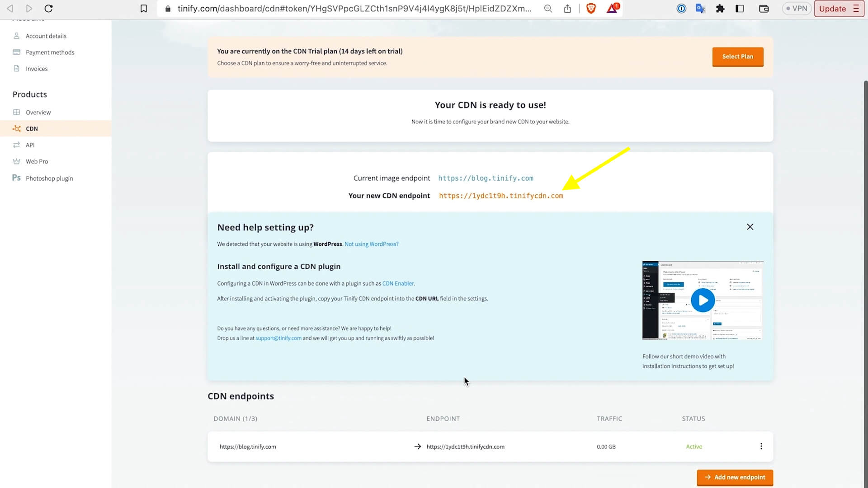Click the bookmark icon next to address bar
The height and width of the screenshot is (488, 868).
tap(144, 8)
